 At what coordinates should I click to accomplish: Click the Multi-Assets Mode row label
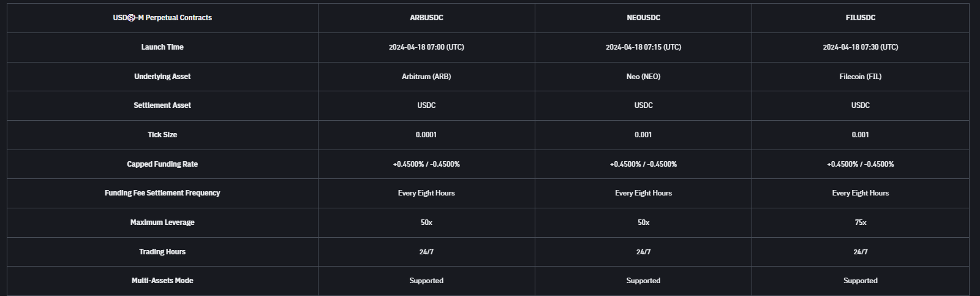point(162,281)
